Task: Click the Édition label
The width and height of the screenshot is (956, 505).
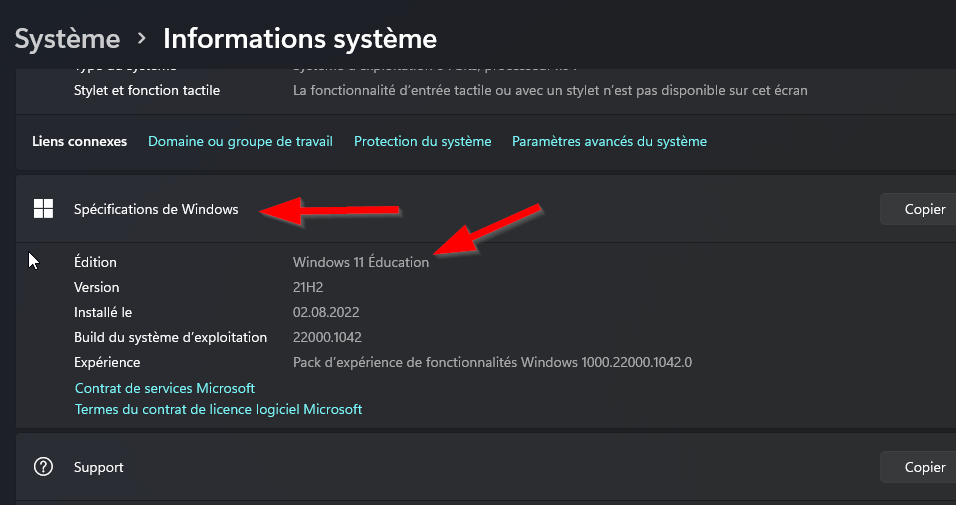Action: (x=95, y=262)
